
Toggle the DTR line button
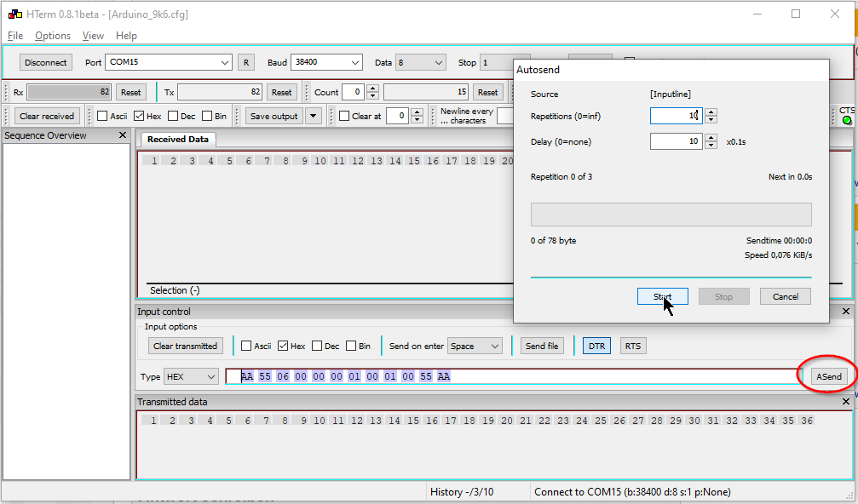(596, 346)
